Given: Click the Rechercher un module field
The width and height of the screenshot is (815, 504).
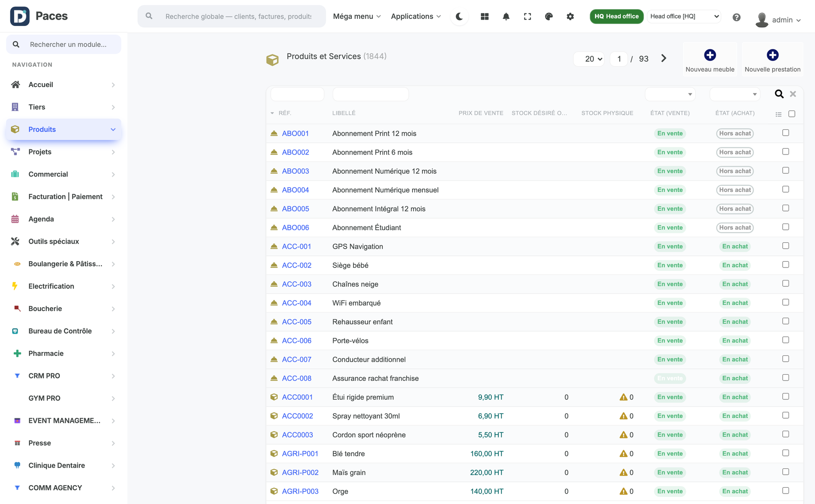Looking at the screenshot, I should pos(64,44).
